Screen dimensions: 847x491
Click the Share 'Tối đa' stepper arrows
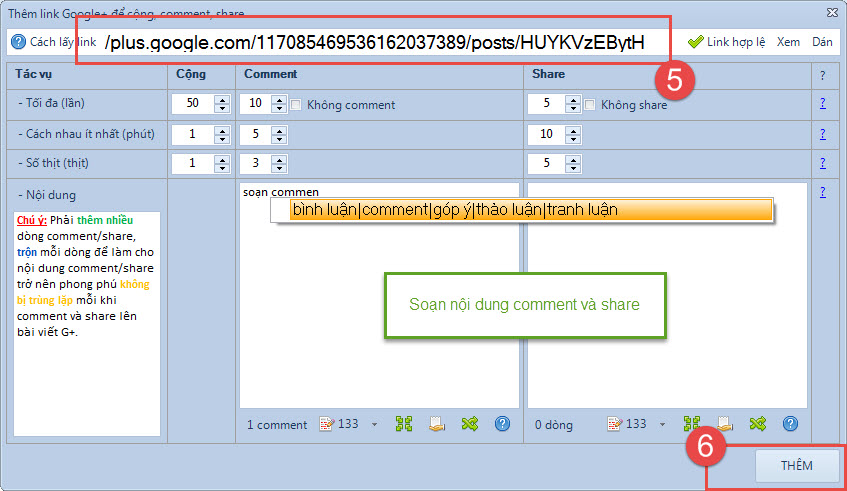coord(573,104)
